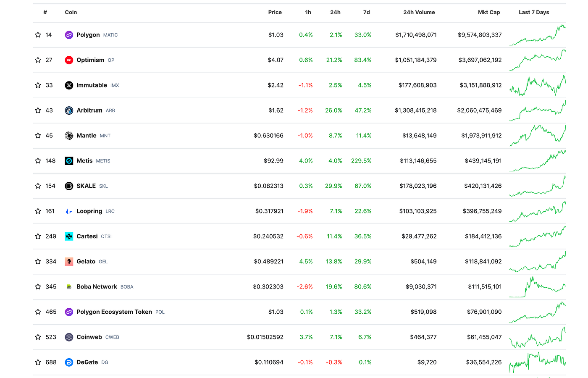This screenshot has width=588, height=378.
Task: Sort by 1h change column header
Action: pos(308,12)
